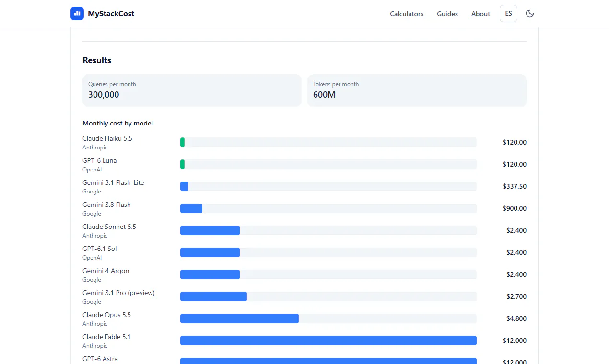The image size is (609, 364).
Task: Select the Gemini 3.1 Pro (preview) name
Action: tap(118, 293)
